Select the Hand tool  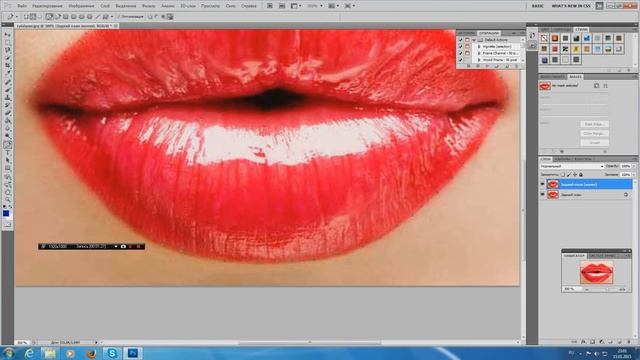click(8, 192)
